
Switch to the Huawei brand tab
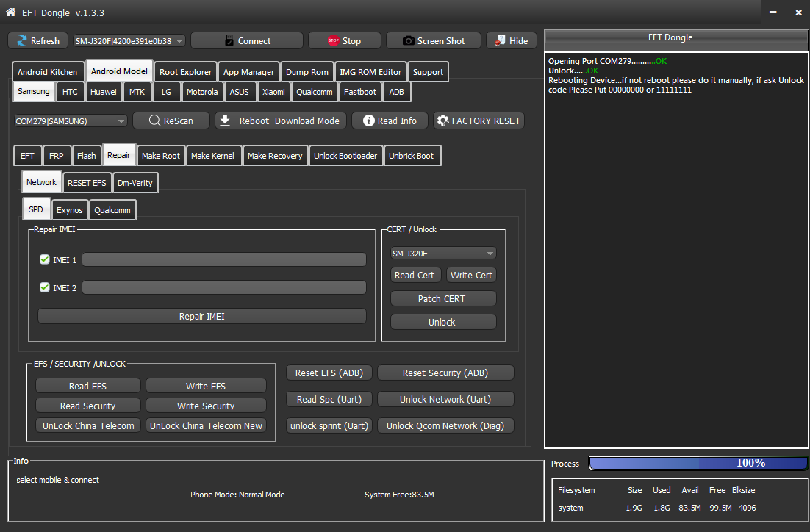(x=104, y=91)
